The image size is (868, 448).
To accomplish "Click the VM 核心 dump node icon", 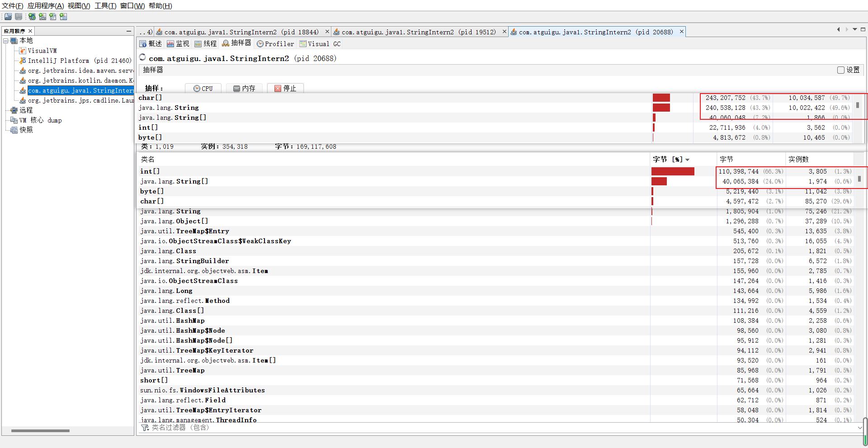I will point(14,120).
